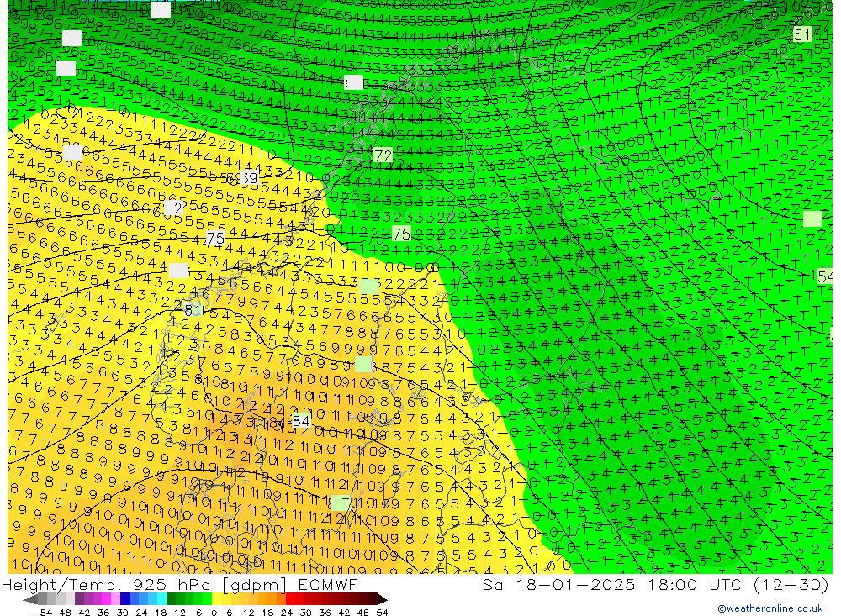841x616 pixels.
Task: Click the dark blue legend segment at -30
Action: (124, 599)
